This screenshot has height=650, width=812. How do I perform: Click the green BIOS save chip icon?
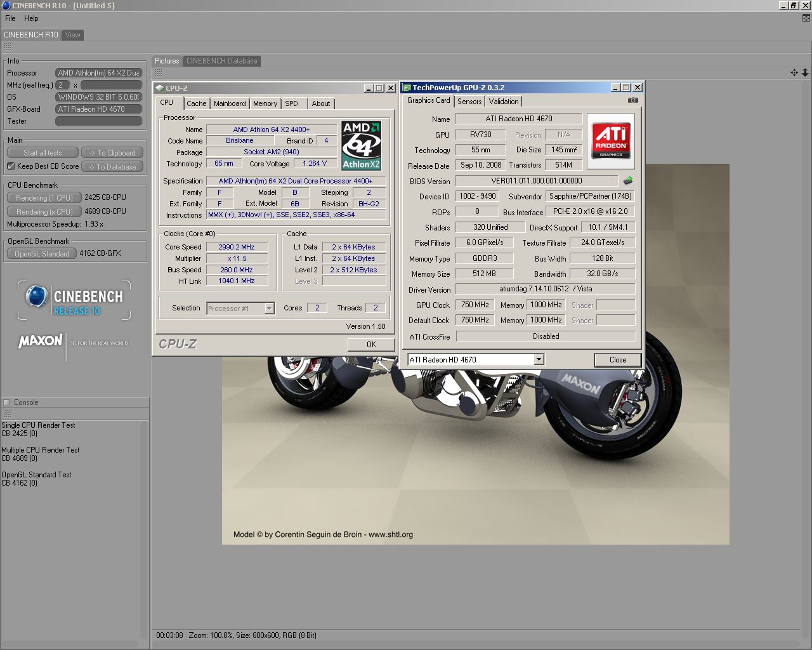pos(627,181)
